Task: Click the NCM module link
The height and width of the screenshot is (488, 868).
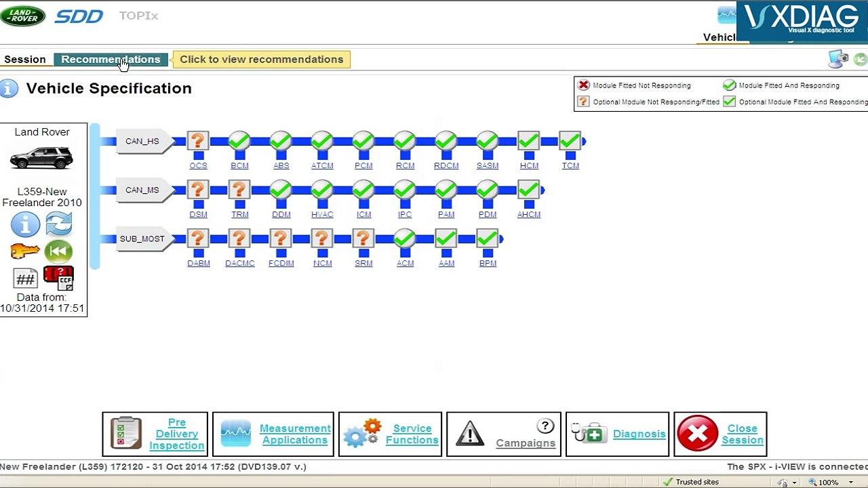Action: click(x=322, y=263)
